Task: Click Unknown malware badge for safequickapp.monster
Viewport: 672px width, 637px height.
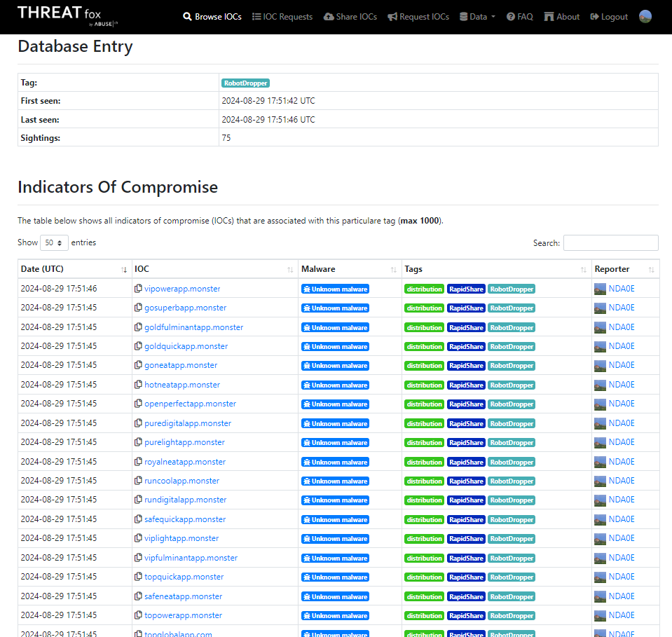Action: (335, 519)
